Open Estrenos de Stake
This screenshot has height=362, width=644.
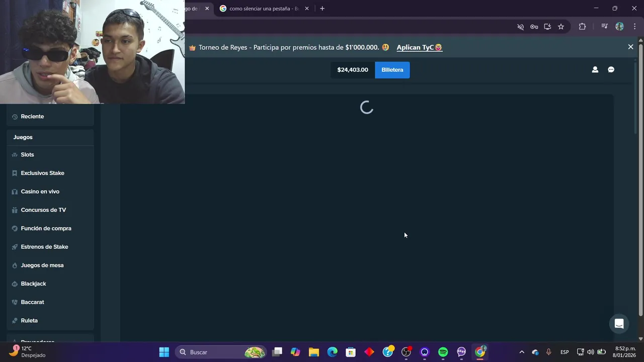[x=50, y=247]
